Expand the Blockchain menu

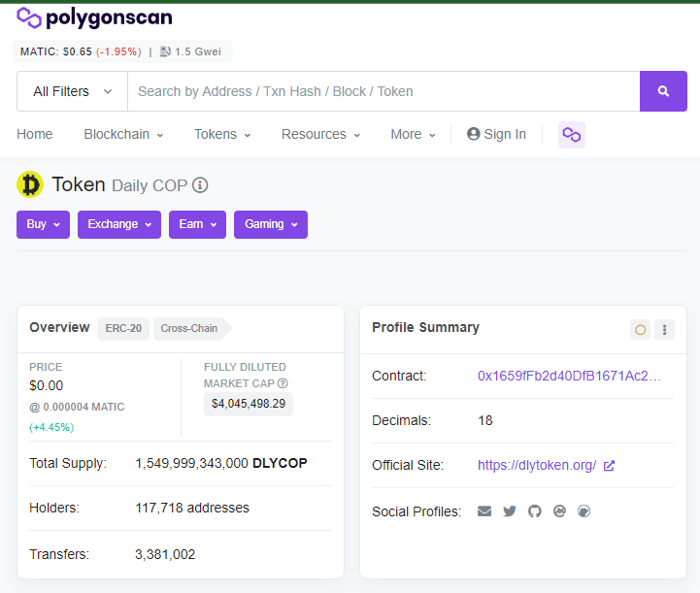[123, 134]
